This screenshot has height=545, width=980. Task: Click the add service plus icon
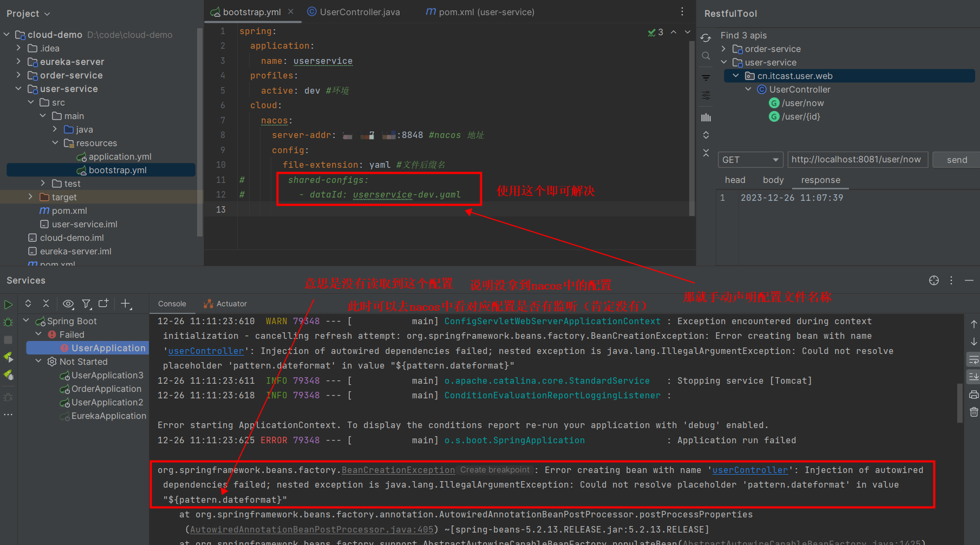126,304
